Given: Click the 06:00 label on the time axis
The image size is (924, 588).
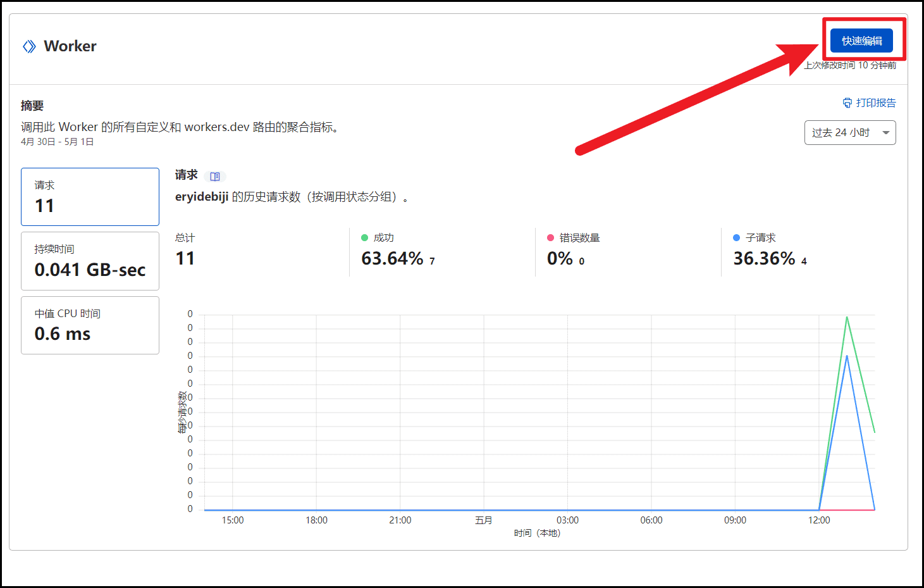Looking at the screenshot, I should point(651,520).
